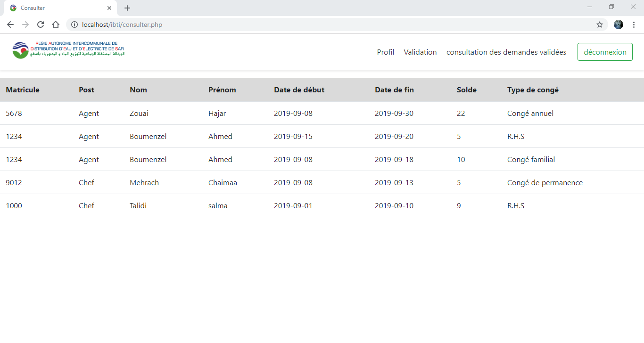Close the Consulter browser tab
The width and height of the screenshot is (644, 343).
pyautogui.click(x=109, y=8)
